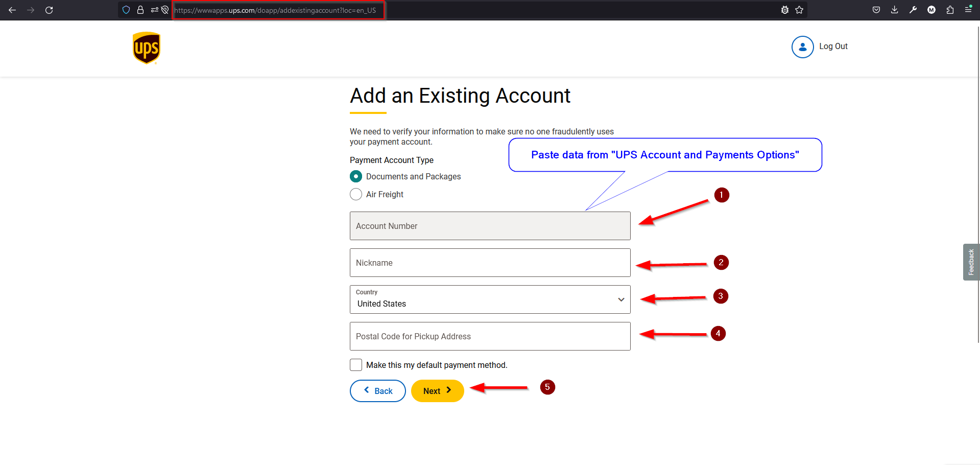The image size is (980, 465).
Task: Click the page vertical scrollbar
Action: 978,184
